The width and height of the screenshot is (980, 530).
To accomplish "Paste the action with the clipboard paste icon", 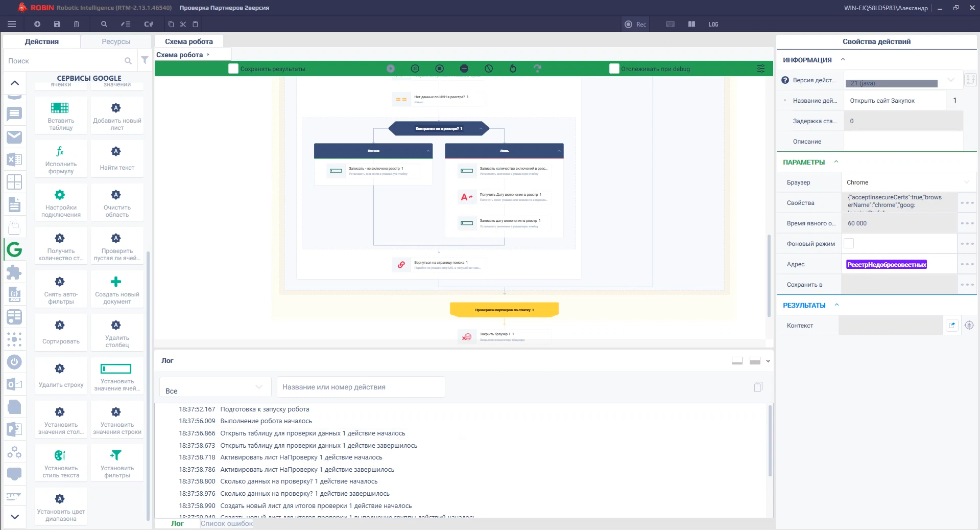I will click(195, 24).
